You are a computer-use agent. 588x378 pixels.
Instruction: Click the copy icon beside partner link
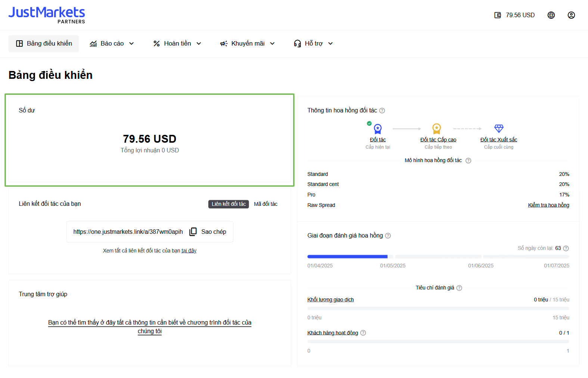[193, 232]
